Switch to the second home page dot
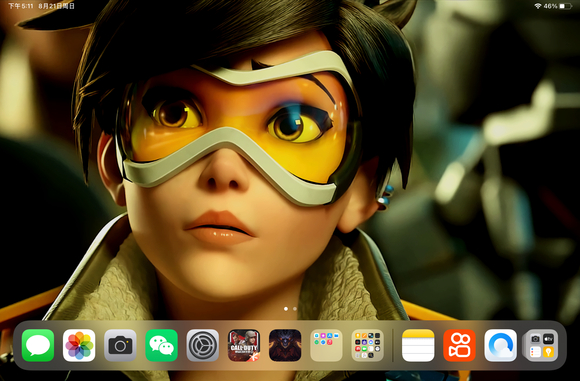The height and width of the screenshot is (381, 580). click(x=295, y=308)
